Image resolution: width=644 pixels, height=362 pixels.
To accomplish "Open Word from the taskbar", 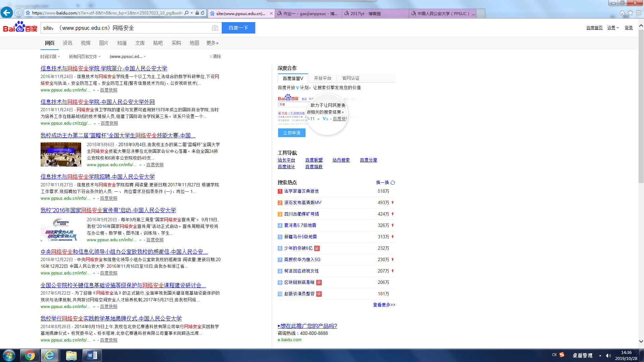I will point(92,355).
